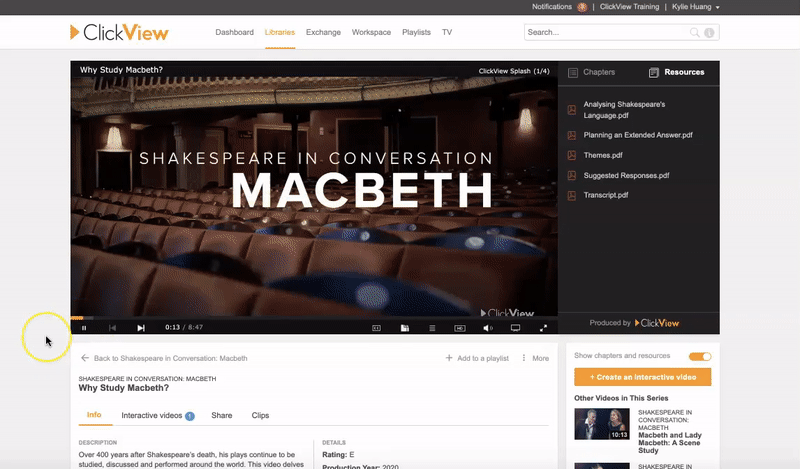Mute the video volume
Viewport: 800px width, 469px height.
[x=488, y=328]
